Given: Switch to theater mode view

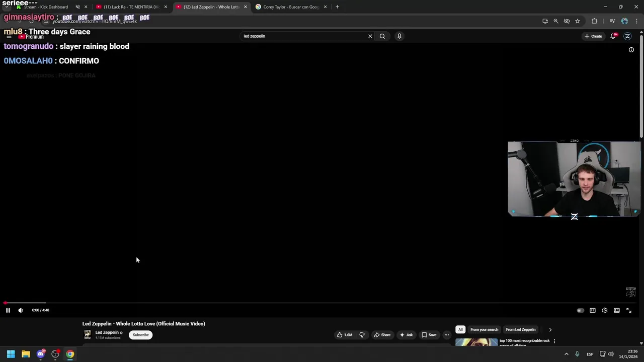Looking at the screenshot, I should click(617, 310).
